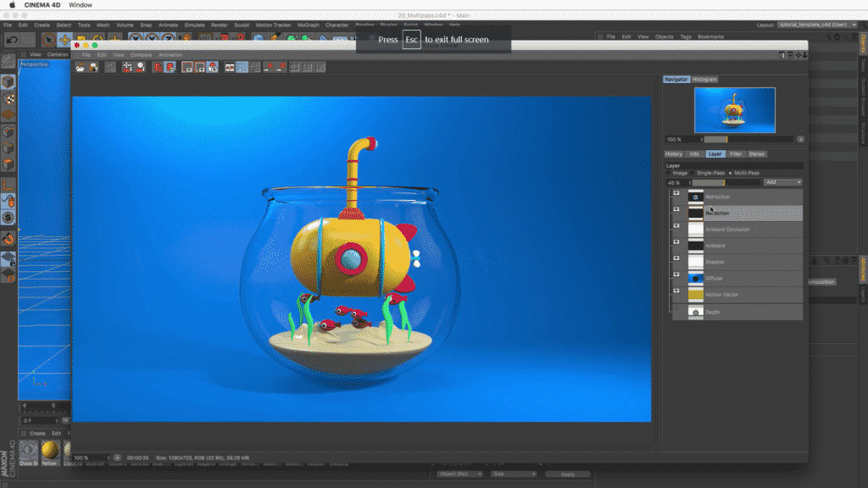Select the Live Selection tool
Viewport: 868px width, 488px height.
click(x=48, y=40)
